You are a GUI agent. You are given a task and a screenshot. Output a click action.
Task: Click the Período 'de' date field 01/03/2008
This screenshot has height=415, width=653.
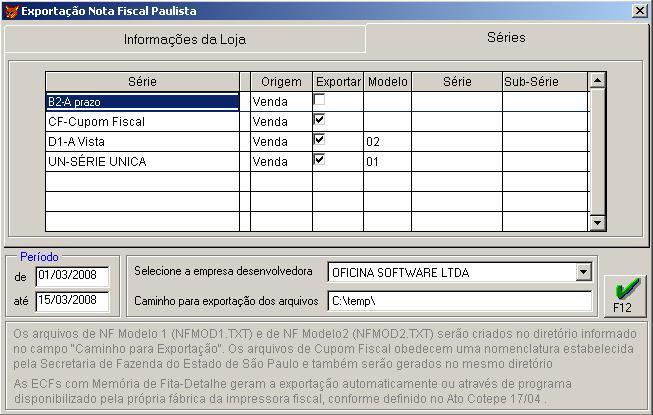(x=72, y=276)
